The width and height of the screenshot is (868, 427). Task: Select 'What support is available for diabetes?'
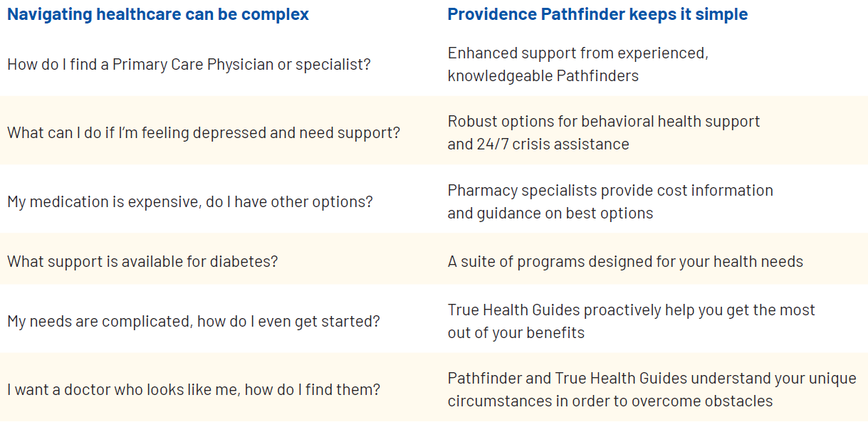[142, 261]
